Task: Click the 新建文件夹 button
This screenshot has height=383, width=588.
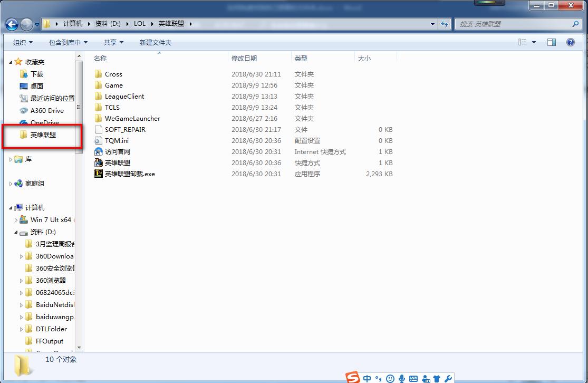Action: 155,42
